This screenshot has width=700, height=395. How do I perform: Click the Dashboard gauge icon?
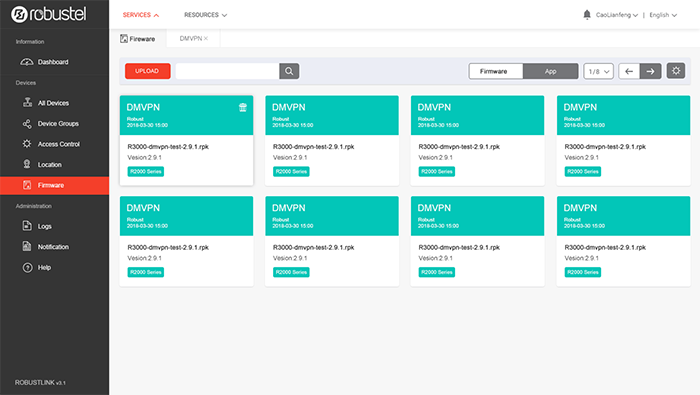point(27,62)
